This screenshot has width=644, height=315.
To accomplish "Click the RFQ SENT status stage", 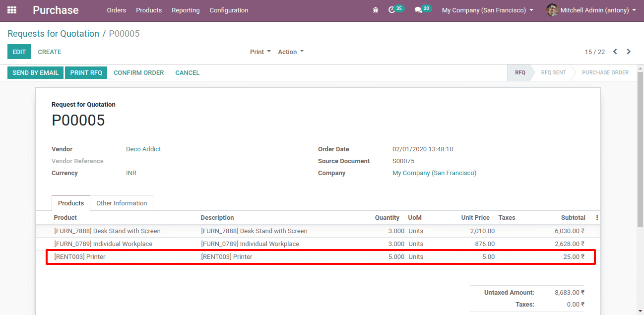I will point(553,72).
